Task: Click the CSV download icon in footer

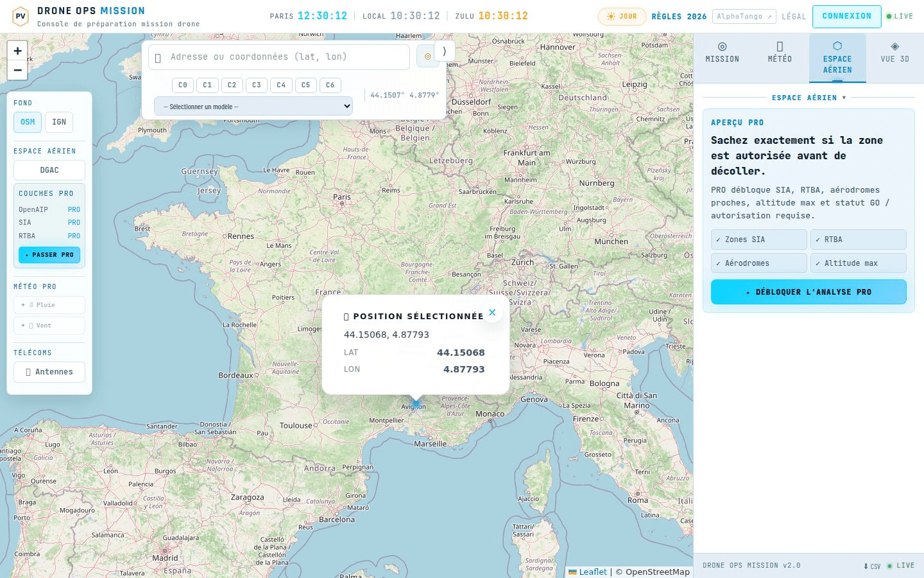Action: click(872, 566)
